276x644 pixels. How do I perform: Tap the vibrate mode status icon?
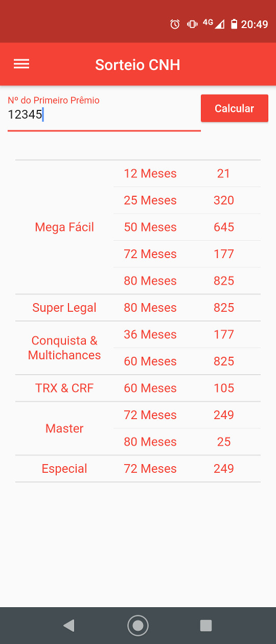tap(192, 24)
